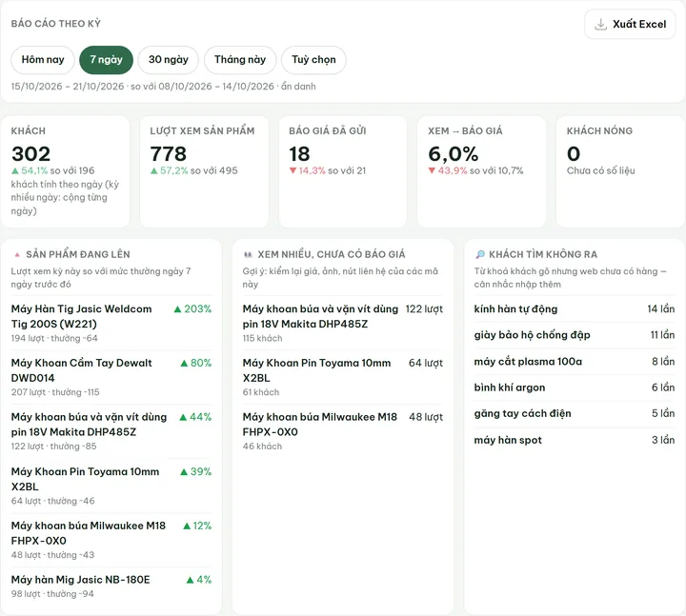This screenshot has height=616, width=686.
Task: Click the up arrow next to 39%
Action: pyautogui.click(x=184, y=471)
